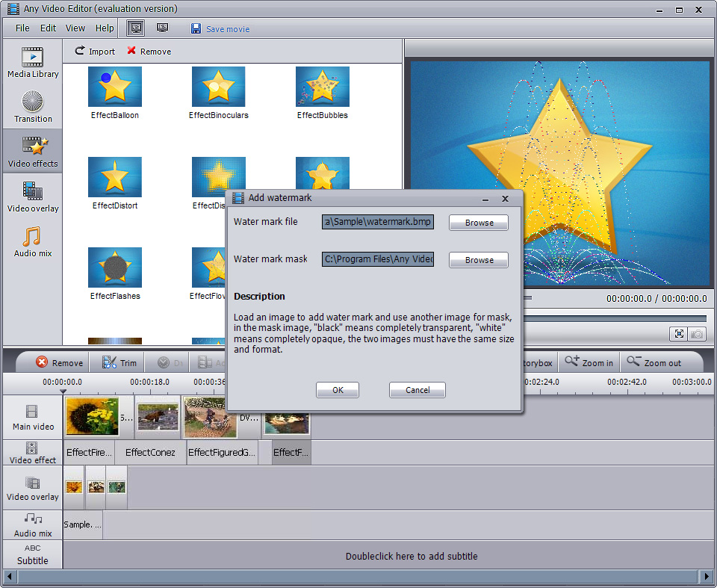The image size is (717, 588).
Task: Click the 00:02:42.0 mark on timeline ruler
Action: tap(627, 382)
